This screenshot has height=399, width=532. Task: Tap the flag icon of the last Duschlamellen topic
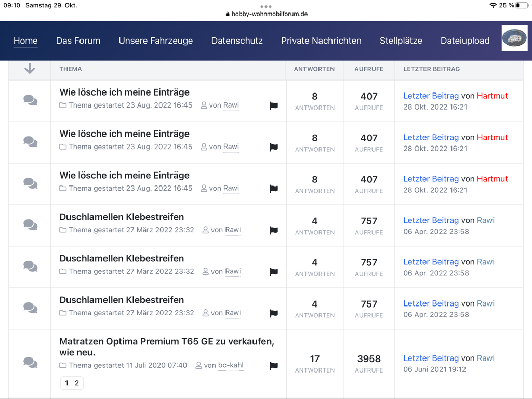(x=274, y=313)
